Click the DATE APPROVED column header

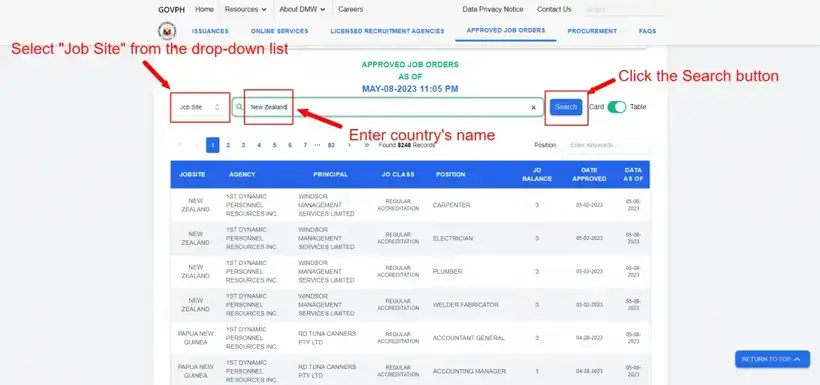coord(589,174)
